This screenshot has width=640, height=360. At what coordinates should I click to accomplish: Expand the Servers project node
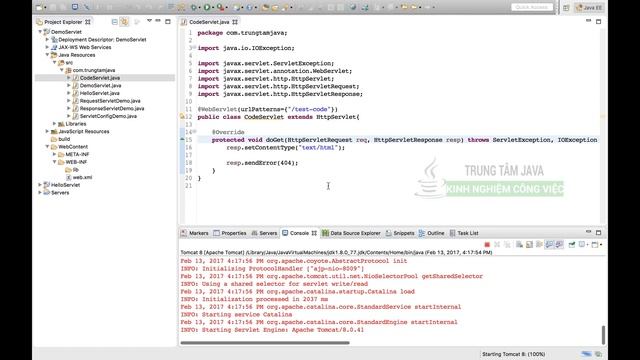40,193
